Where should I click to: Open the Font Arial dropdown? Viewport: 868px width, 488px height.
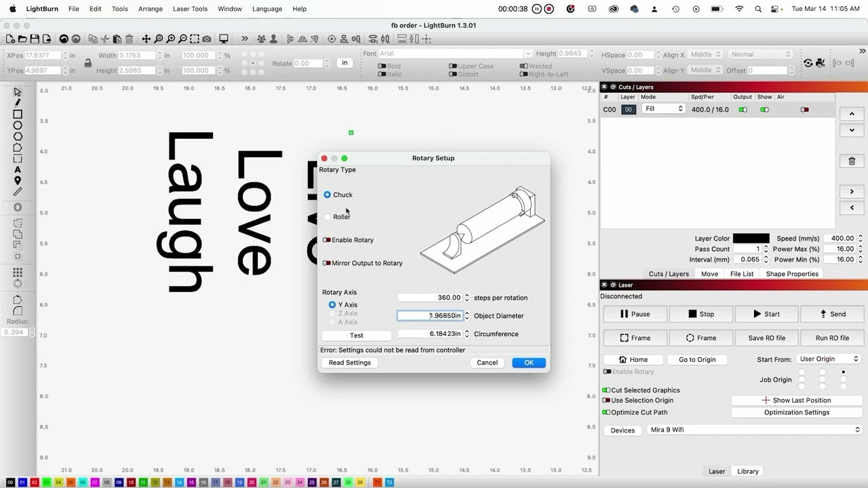click(454, 54)
